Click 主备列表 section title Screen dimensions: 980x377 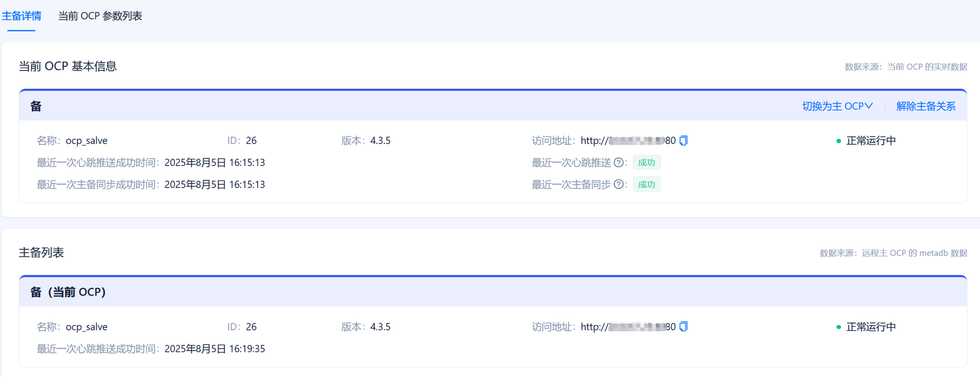41,252
